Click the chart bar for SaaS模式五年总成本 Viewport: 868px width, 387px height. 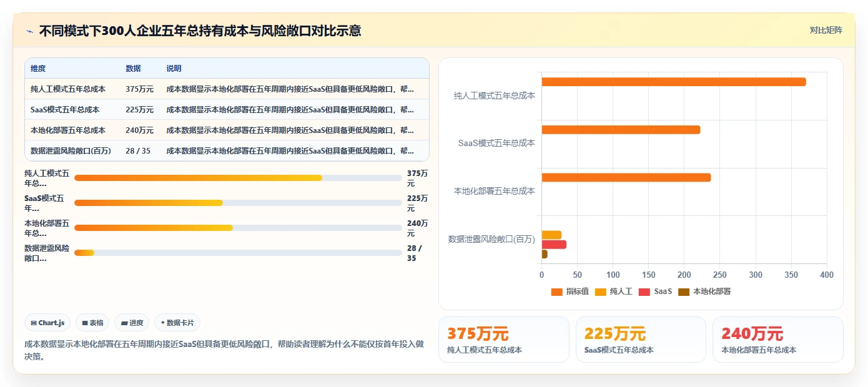[621, 130]
